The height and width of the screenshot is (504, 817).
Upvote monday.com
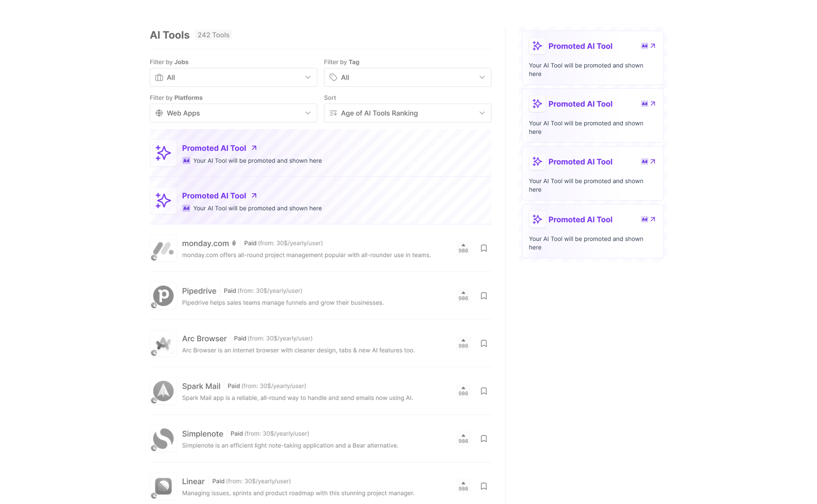click(x=463, y=248)
